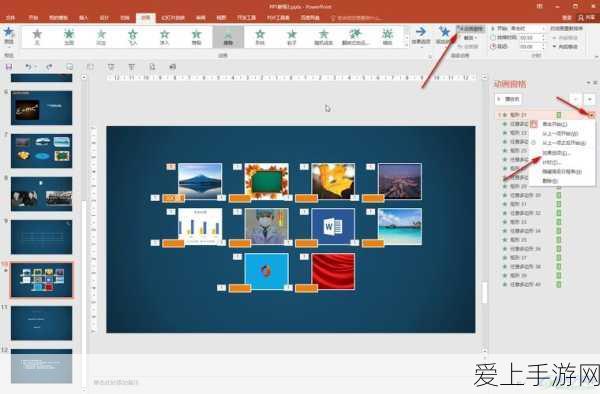This screenshot has height=394, width=600.
Task: Click the Redo arrow in quick access toolbar
Action: click(49, 67)
